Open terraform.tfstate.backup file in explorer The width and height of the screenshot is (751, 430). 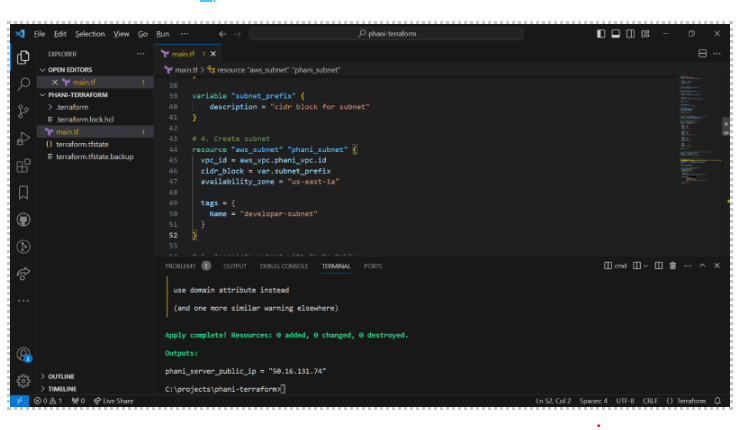[x=93, y=157]
